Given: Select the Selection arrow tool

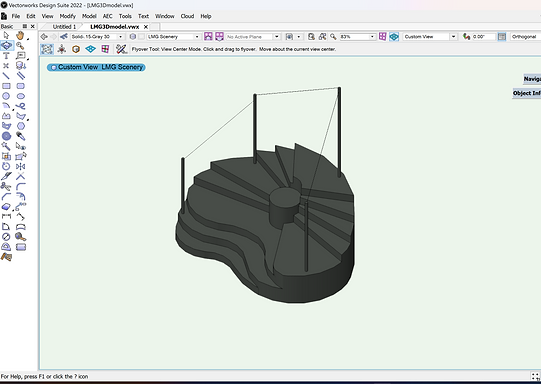Looking at the screenshot, I should click(6, 35).
